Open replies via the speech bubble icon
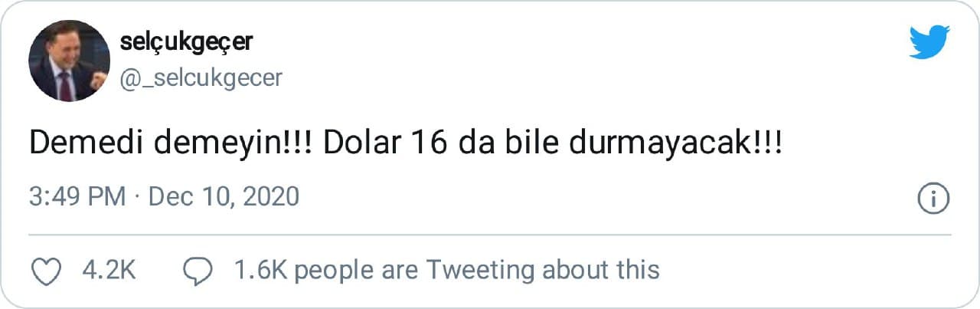The image size is (980, 309). coord(199,269)
